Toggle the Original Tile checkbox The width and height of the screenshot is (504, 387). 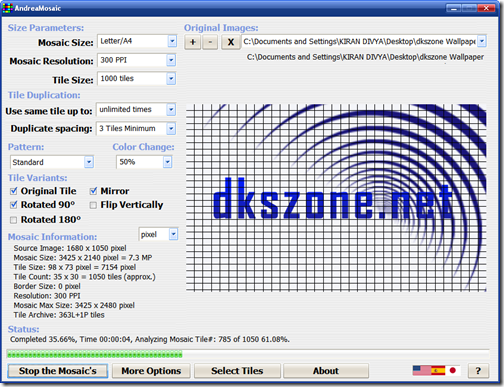[14, 191]
